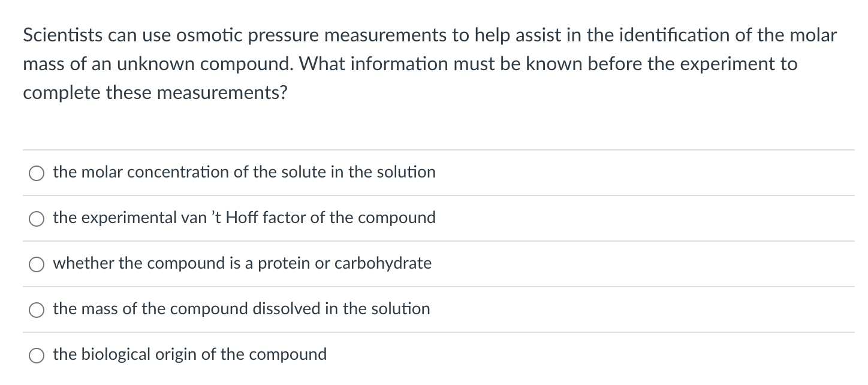Screen dimensions: 868x385
Task: Click the question line starting 'mass of an unknown compound'
Action: pos(411,64)
